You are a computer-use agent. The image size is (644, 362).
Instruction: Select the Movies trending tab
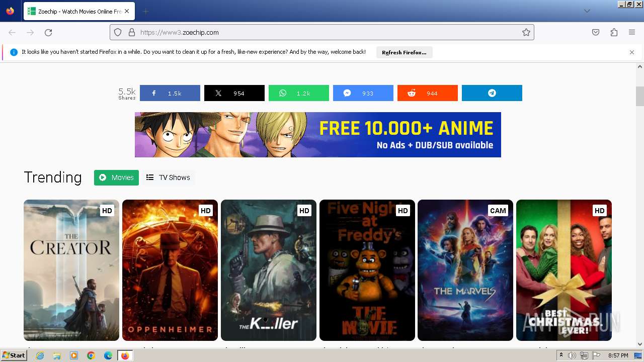click(x=116, y=177)
